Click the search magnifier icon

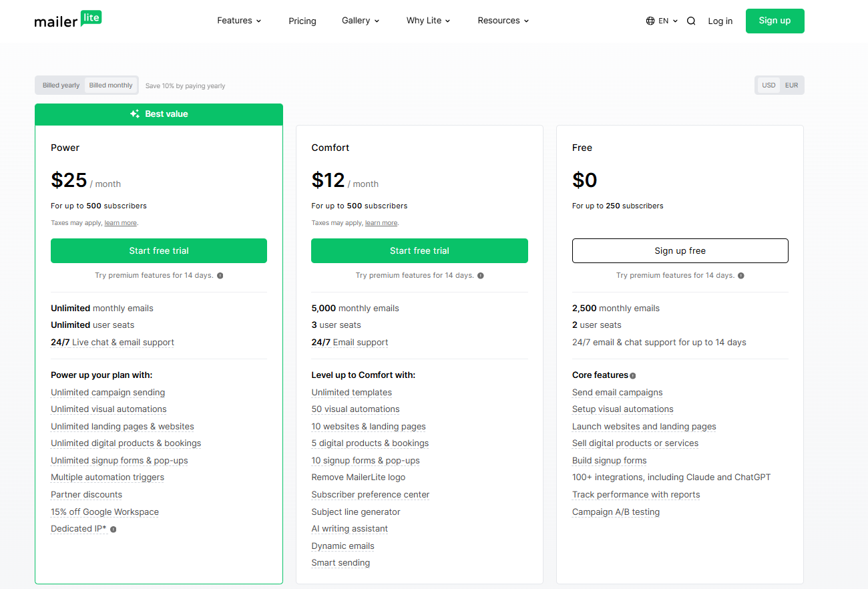691,21
